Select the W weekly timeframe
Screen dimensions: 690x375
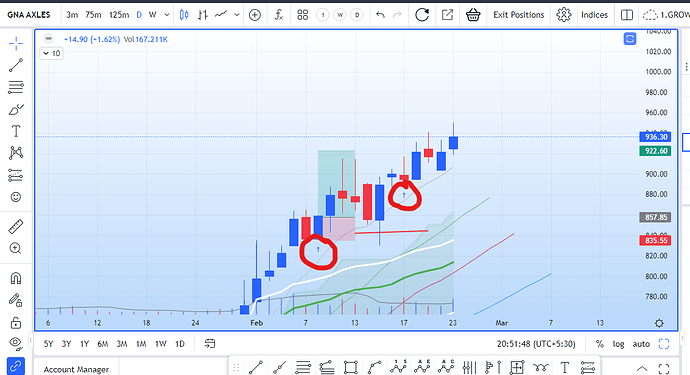tap(152, 15)
